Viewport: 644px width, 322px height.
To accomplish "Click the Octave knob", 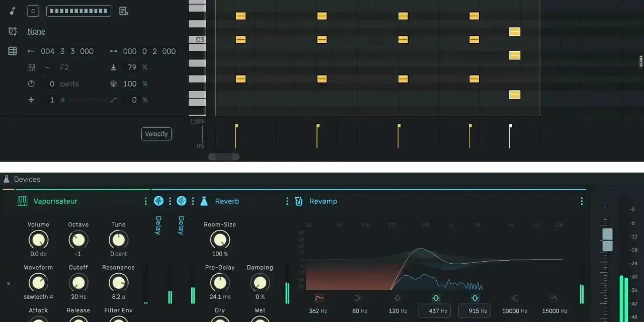I will [78, 239].
